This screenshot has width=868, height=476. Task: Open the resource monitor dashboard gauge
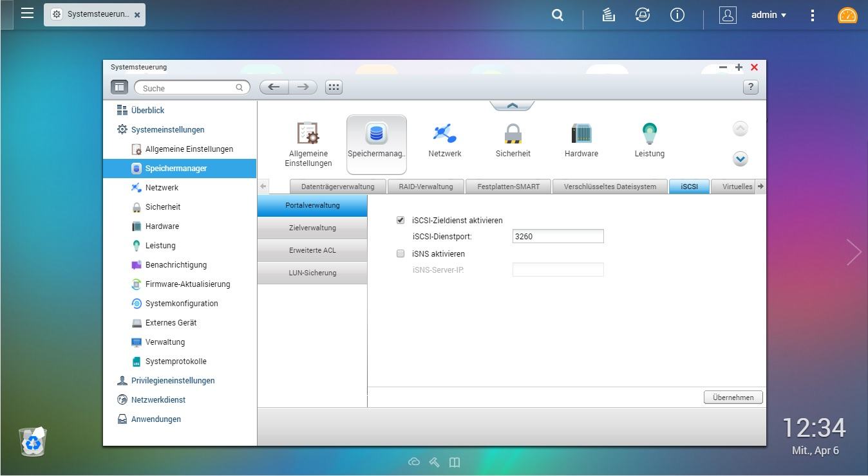(x=847, y=15)
